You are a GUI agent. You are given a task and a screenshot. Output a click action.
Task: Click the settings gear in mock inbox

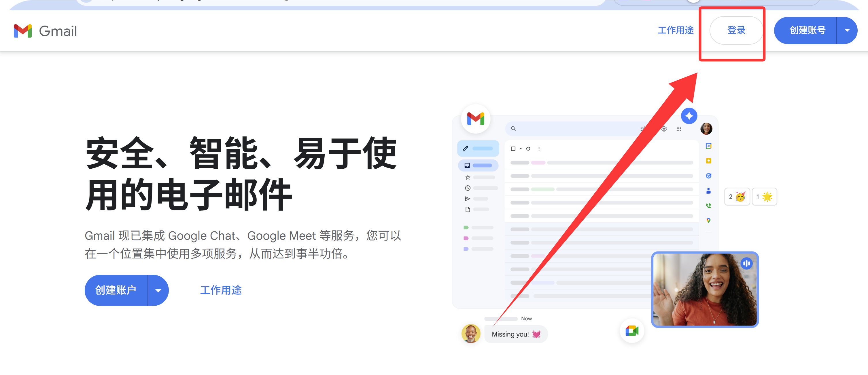(664, 129)
